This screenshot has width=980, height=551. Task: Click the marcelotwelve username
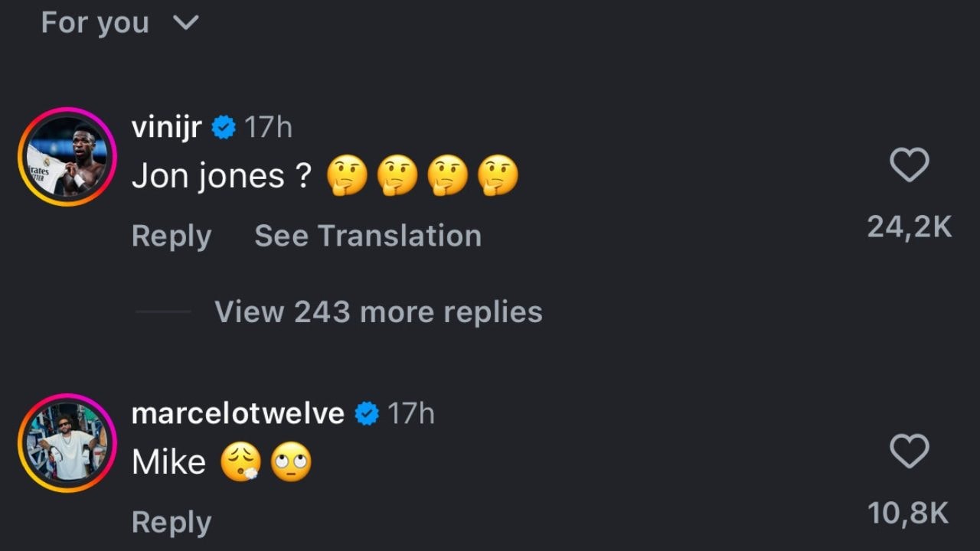point(238,413)
